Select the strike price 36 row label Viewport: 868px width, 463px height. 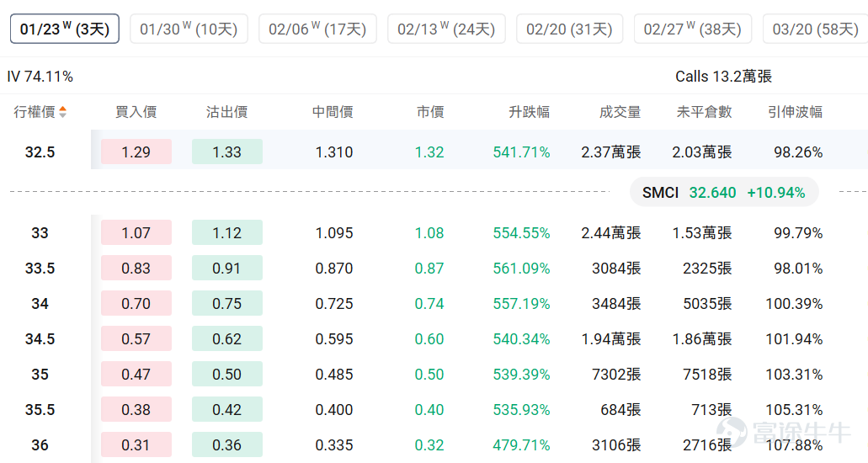tap(40, 445)
